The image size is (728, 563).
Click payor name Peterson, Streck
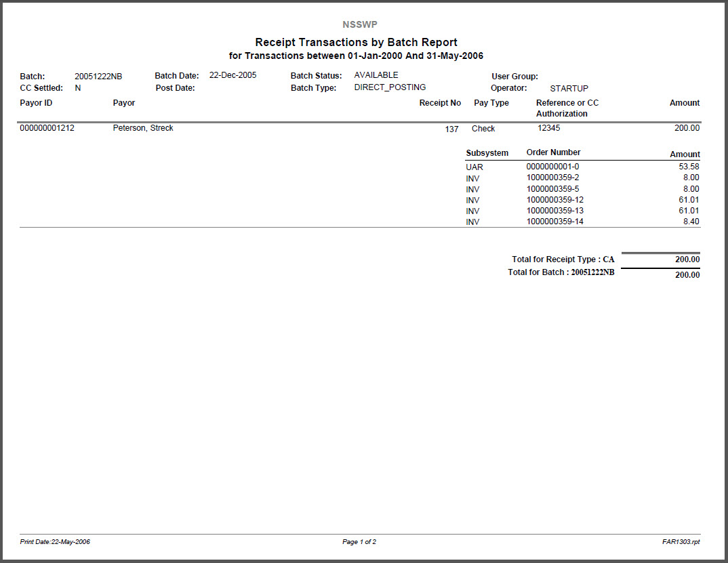tap(143, 128)
